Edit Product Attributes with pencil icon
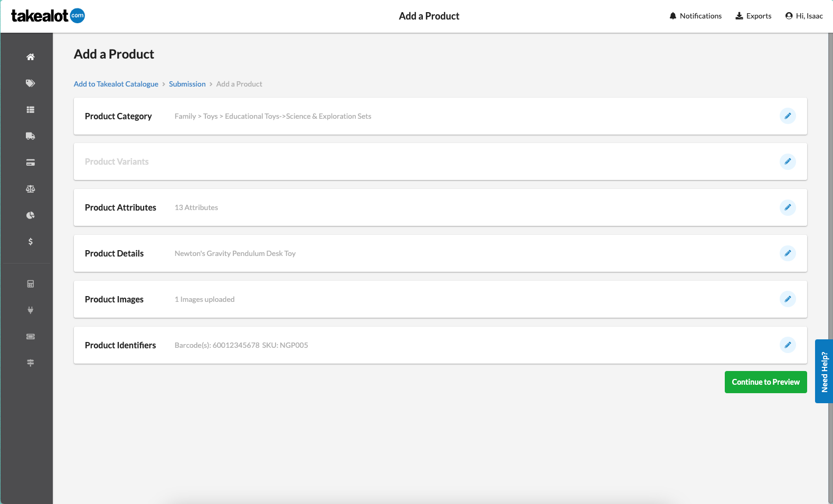The width and height of the screenshot is (833, 504). [x=788, y=207]
